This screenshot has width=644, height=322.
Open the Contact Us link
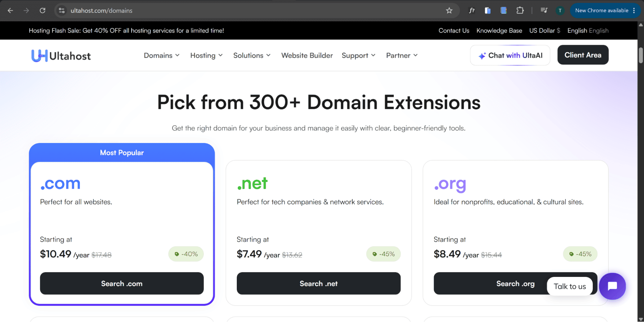tap(454, 31)
